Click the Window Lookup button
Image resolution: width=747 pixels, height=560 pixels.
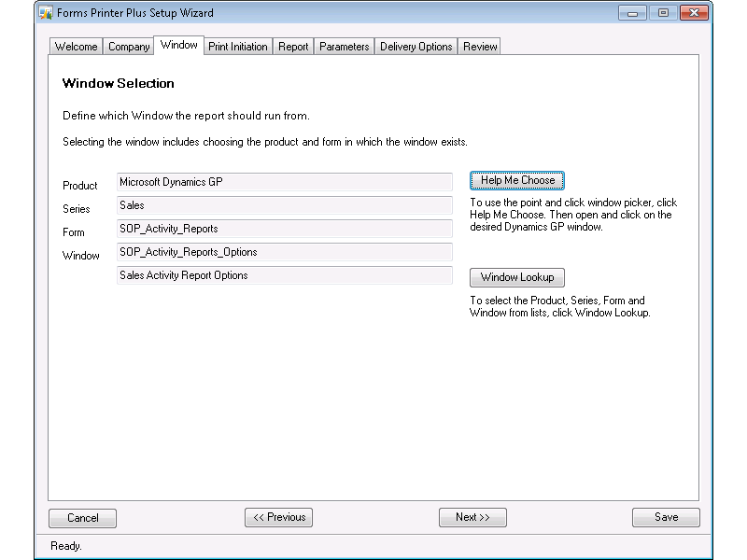pos(517,277)
